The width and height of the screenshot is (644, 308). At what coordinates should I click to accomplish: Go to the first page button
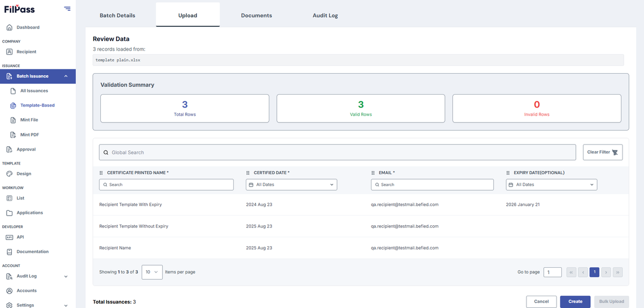coord(571,272)
